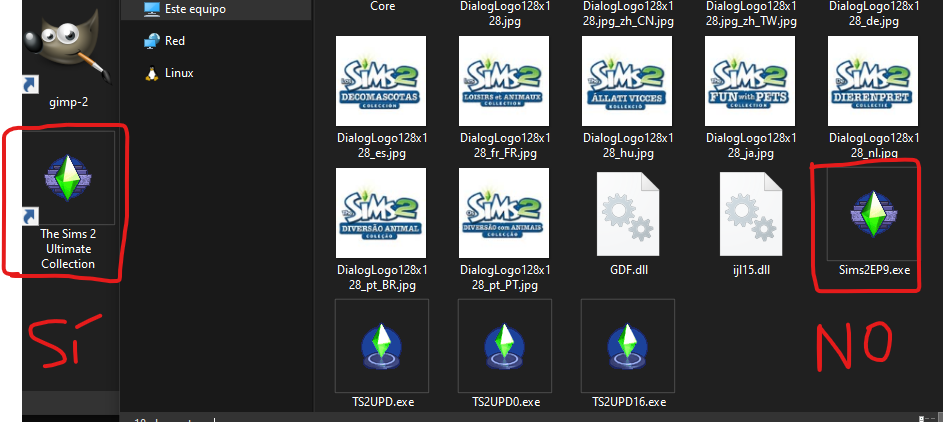Select DialogLogo128x128_pt_BR.jpg thumbnail
This screenshot has width=943, height=422.
tap(382, 214)
